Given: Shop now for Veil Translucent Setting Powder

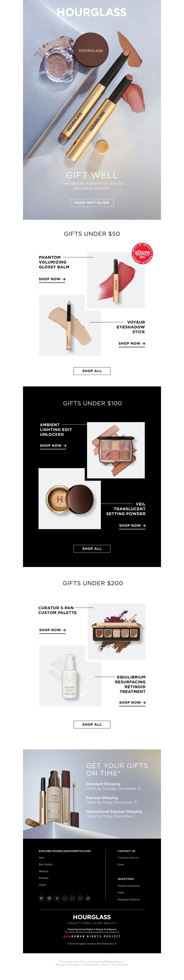Looking at the screenshot, I should tap(132, 525).
